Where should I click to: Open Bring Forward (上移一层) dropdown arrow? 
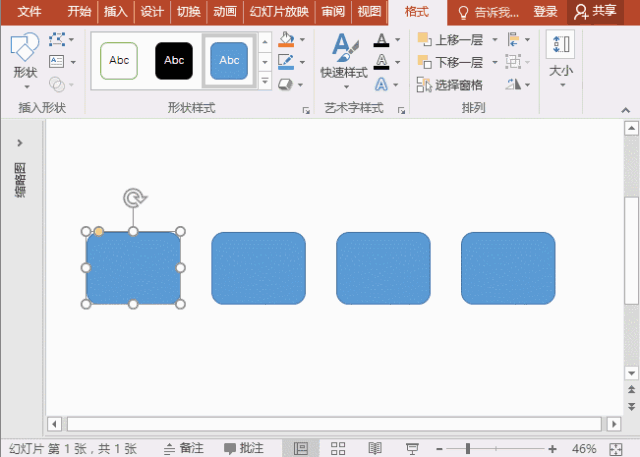click(x=491, y=40)
